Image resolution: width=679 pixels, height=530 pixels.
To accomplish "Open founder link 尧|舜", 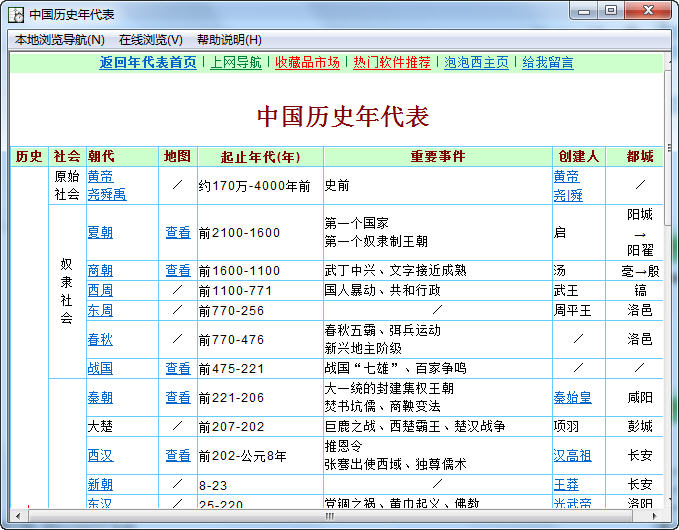I will [x=568, y=195].
